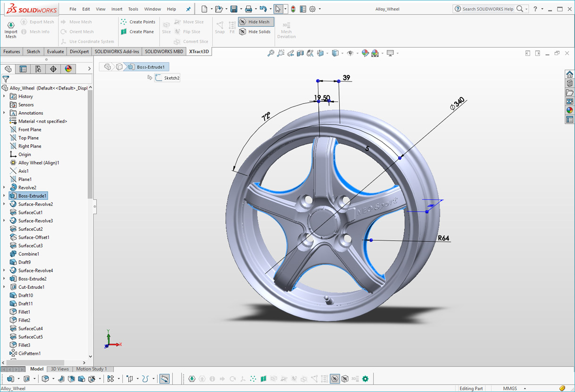The height and width of the screenshot is (392, 575).
Task: Toggle Hide Mesh on
Action: click(x=256, y=22)
